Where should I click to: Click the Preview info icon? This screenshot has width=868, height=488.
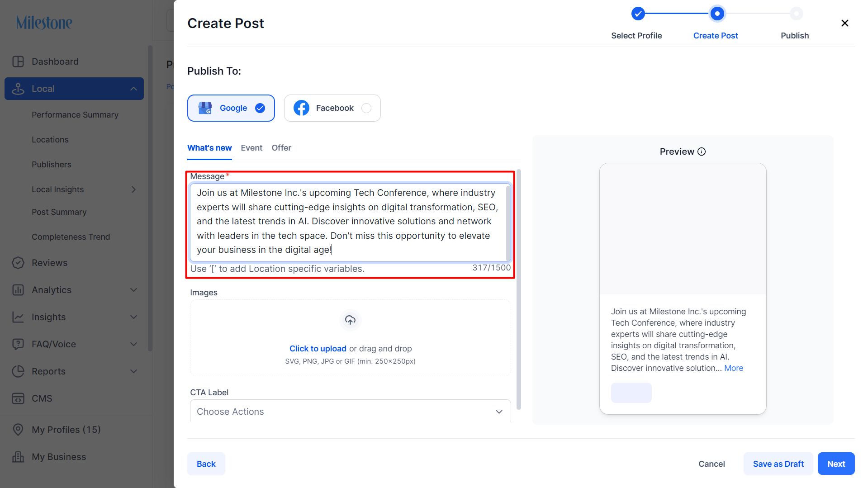coord(702,152)
